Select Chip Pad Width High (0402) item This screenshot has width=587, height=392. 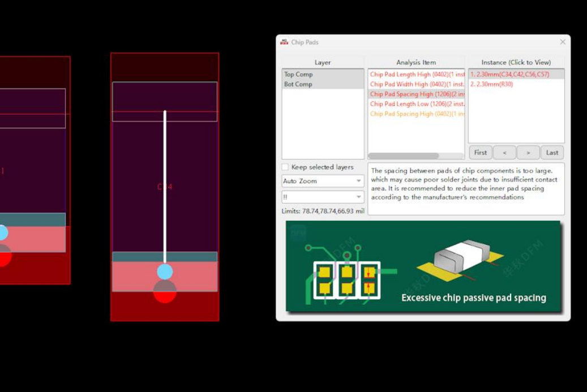point(417,84)
